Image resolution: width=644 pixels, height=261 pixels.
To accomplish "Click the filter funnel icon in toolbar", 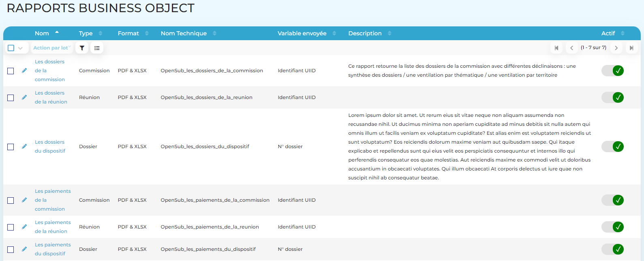I will [82, 48].
